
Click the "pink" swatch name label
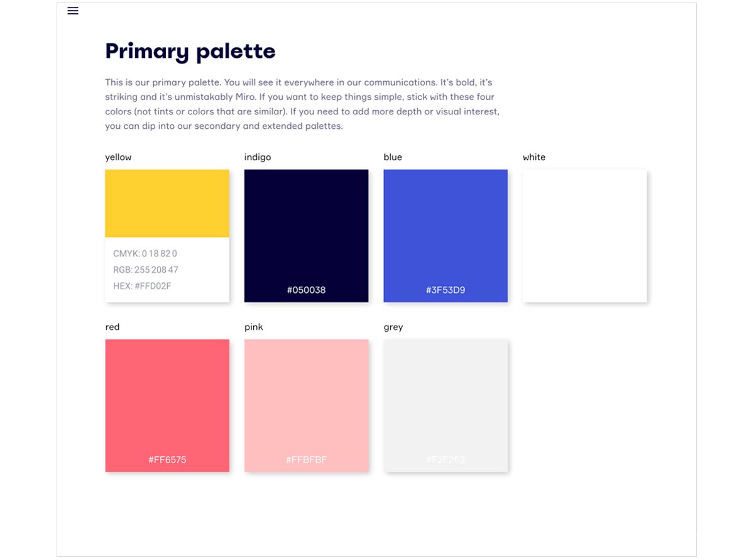tap(254, 327)
